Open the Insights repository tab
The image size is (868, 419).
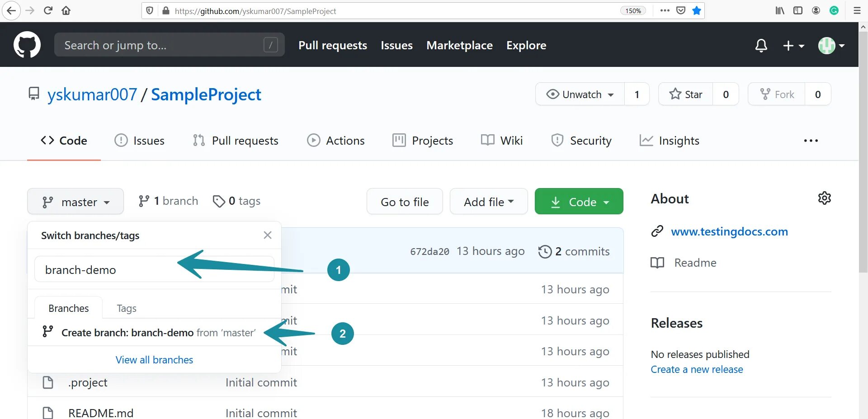tap(670, 141)
